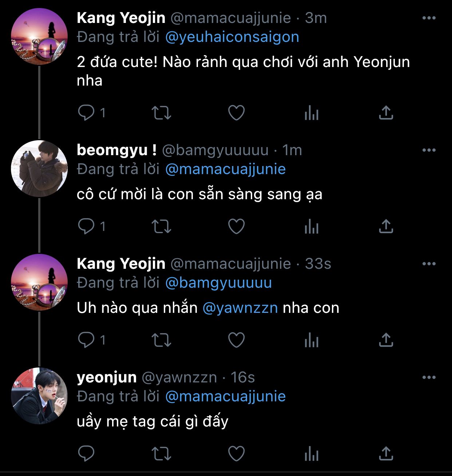Open the @bamgyuuuuu reply-to link
Viewport: 452px width, 476px height.
click(x=218, y=283)
